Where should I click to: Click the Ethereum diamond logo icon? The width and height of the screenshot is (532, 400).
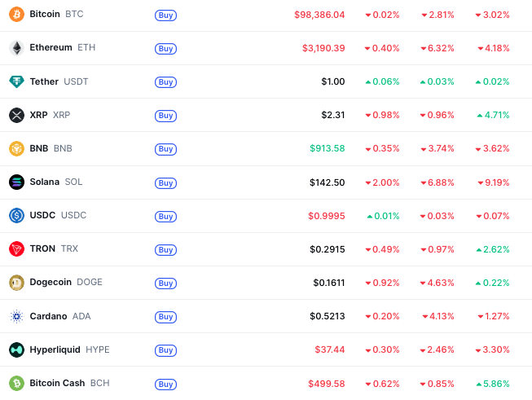coord(16,48)
